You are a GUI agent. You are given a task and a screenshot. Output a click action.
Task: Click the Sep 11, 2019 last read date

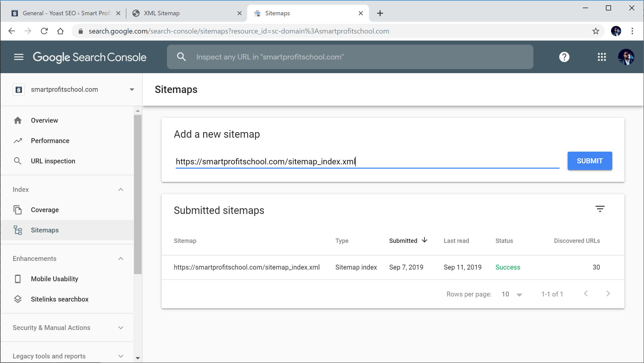point(463,267)
